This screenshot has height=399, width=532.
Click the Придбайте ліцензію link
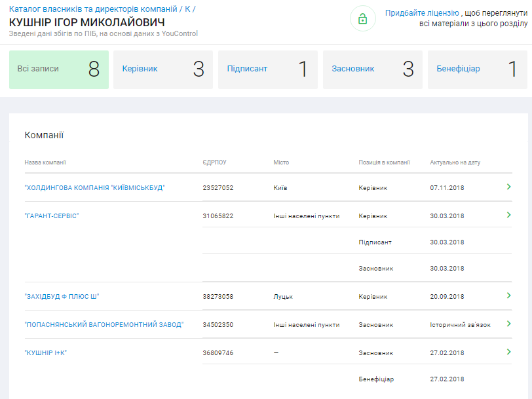(x=422, y=13)
